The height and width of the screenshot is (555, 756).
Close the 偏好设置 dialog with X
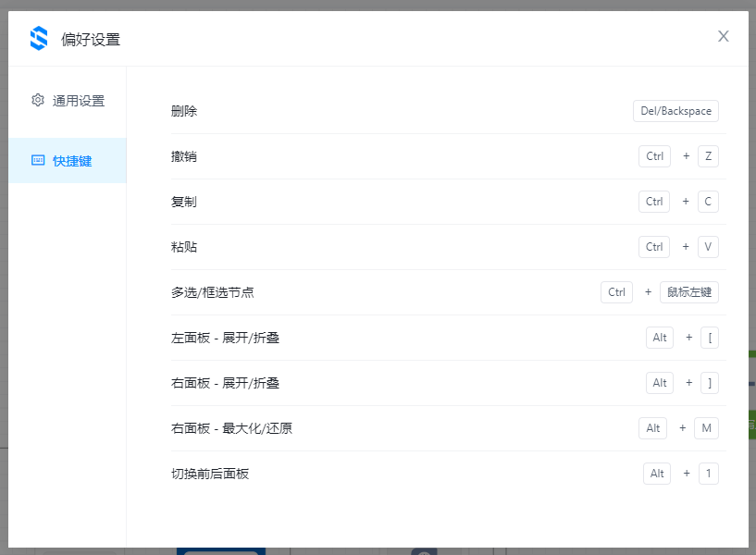tap(723, 36)
